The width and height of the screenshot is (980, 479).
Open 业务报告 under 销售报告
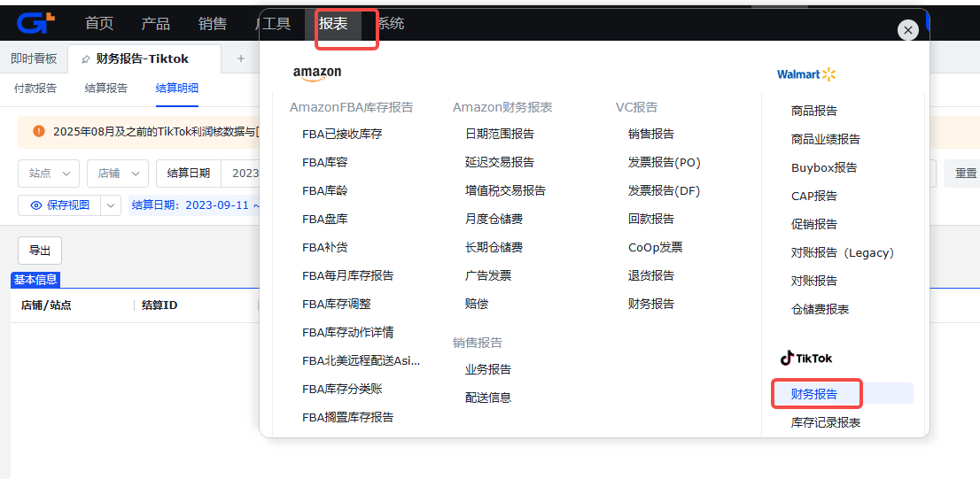point(488,369)
